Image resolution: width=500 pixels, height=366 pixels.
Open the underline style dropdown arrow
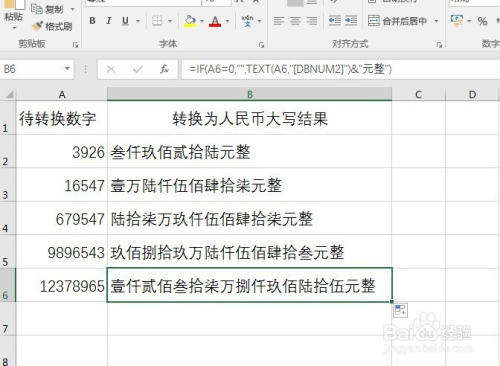tap(138, 21)
